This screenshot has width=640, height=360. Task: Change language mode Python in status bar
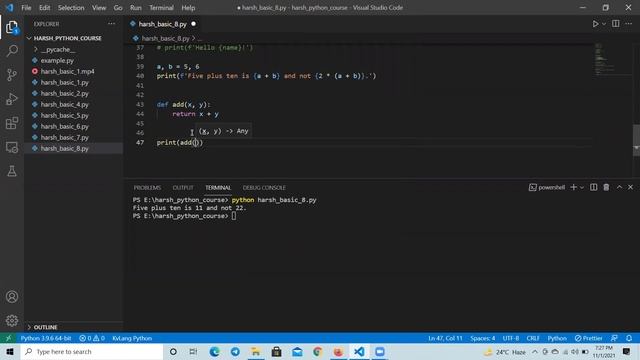pos(557,338)
